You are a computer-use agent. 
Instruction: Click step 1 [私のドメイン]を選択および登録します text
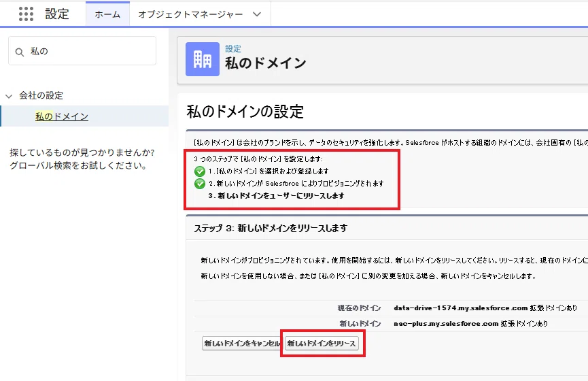point(269,171)
